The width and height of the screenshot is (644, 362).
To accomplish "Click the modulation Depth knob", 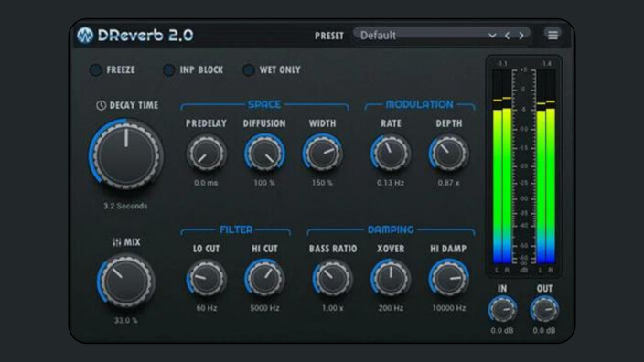I will tap(448, 154).
